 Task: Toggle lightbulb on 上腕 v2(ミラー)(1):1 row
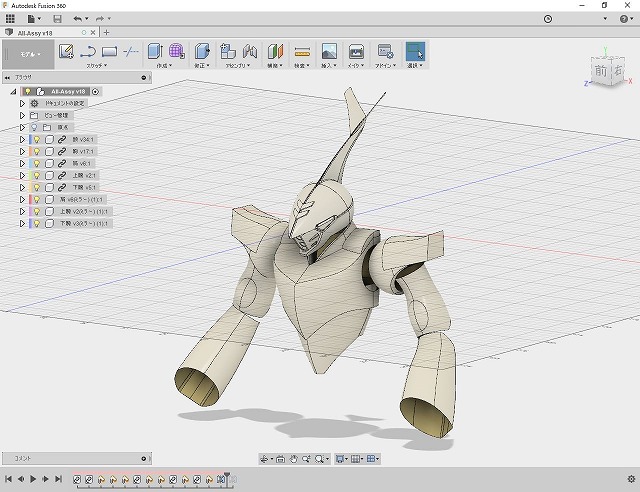coord(37,211)
